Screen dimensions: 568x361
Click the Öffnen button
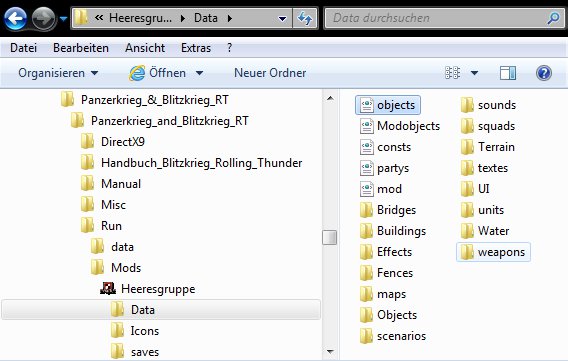158,73
